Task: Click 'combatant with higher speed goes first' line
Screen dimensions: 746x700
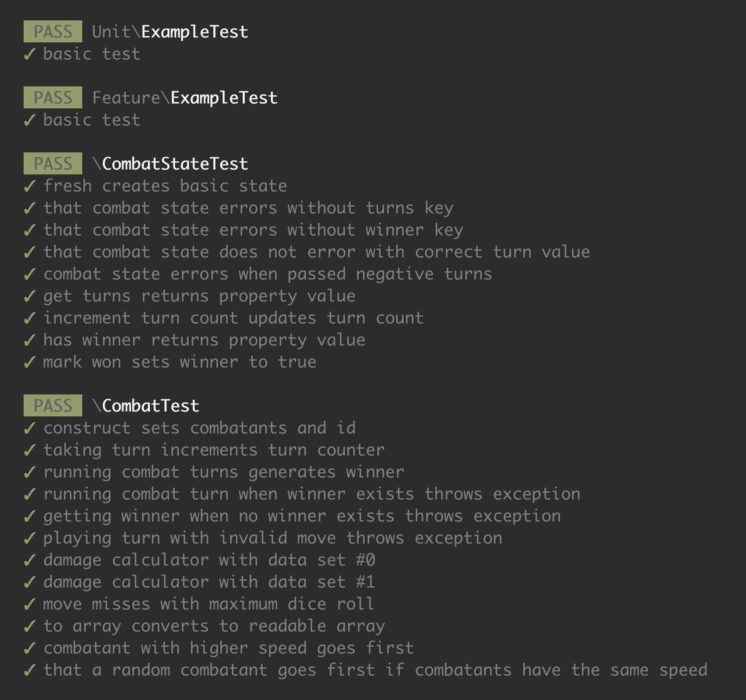Action: click(x=228, y=648)
